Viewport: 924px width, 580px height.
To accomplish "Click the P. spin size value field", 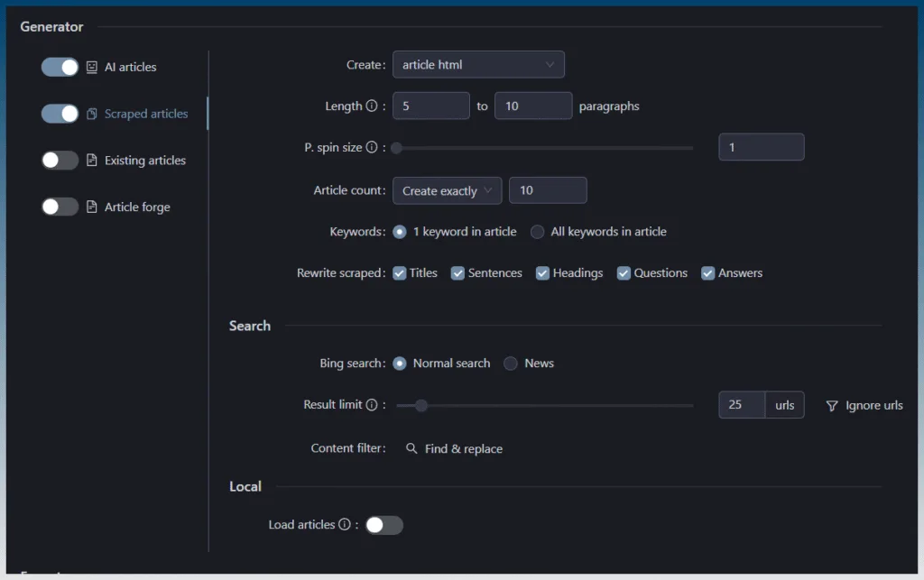I will (x=762, y=147).
